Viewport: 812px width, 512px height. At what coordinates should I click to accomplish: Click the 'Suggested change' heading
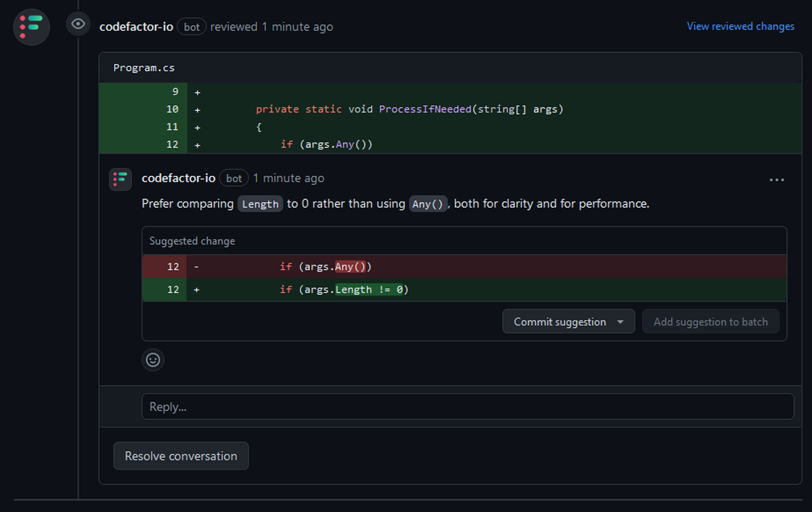192,241
